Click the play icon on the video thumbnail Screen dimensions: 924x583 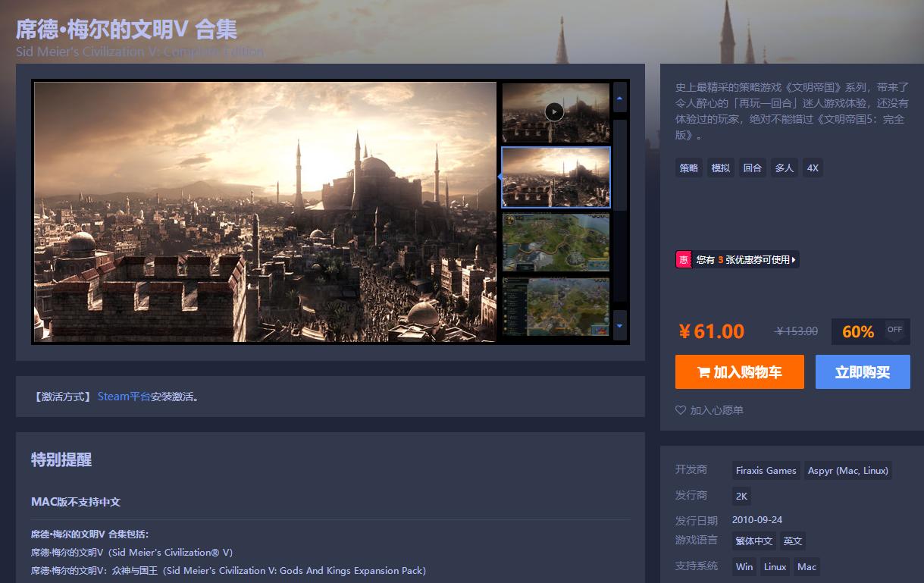coord(556,112)
